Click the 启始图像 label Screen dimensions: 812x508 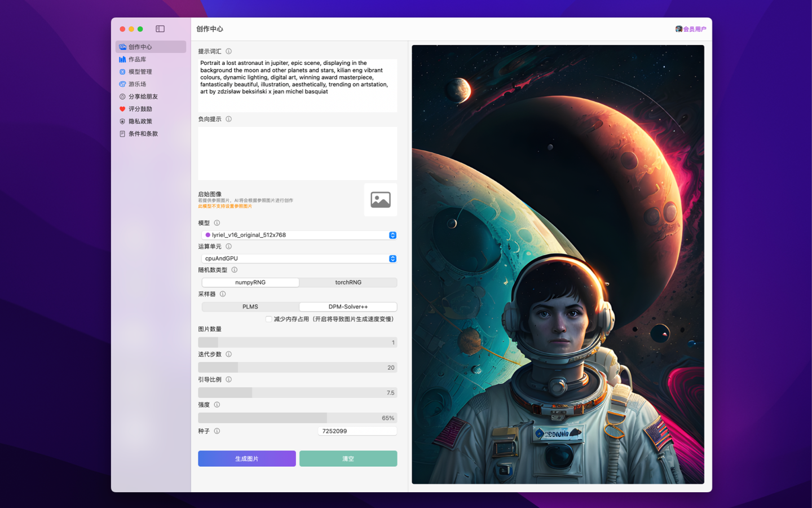pyautogui.click(x=210, y=194)
